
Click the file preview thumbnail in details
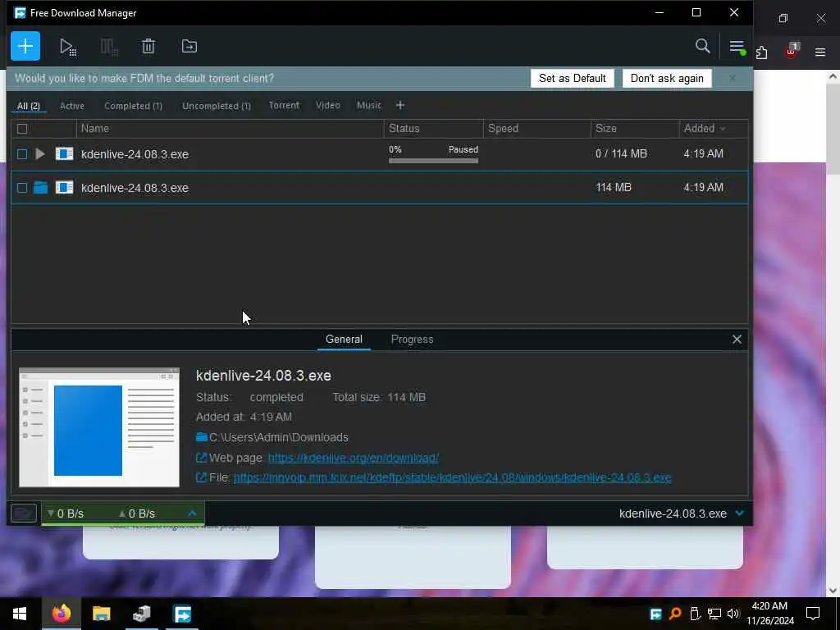click(99, 427)
